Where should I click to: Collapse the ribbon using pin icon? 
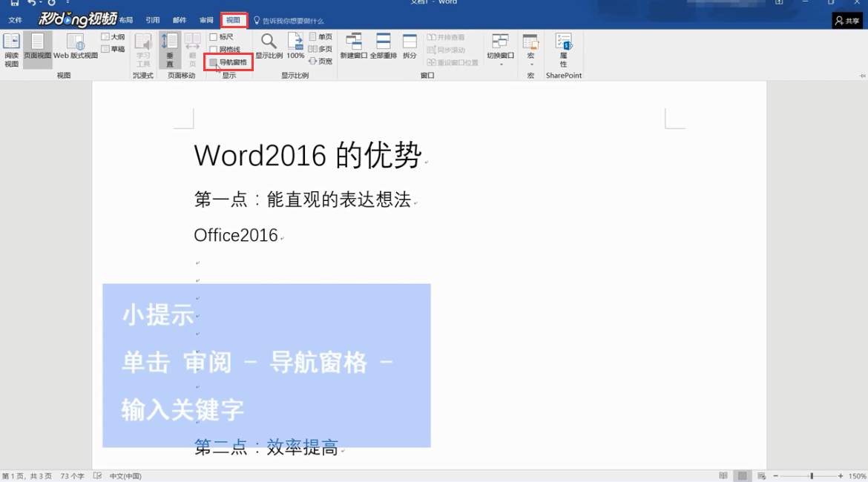[863, 76]
